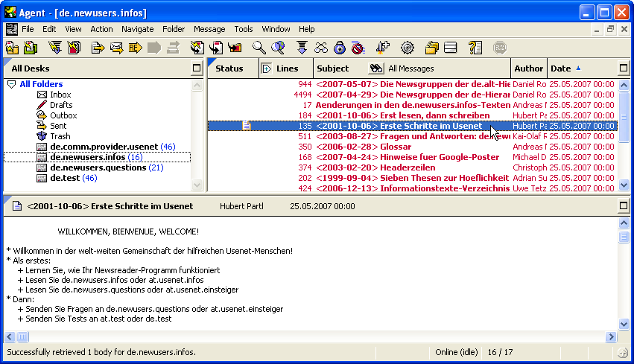The image size is (634, 364).
Task: Toggle maximize box of the message list pane
Action: pos(623,68)
